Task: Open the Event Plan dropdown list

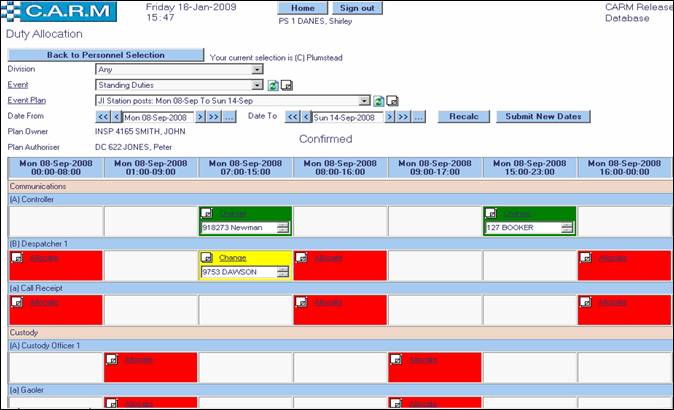Action: (365, 101)
